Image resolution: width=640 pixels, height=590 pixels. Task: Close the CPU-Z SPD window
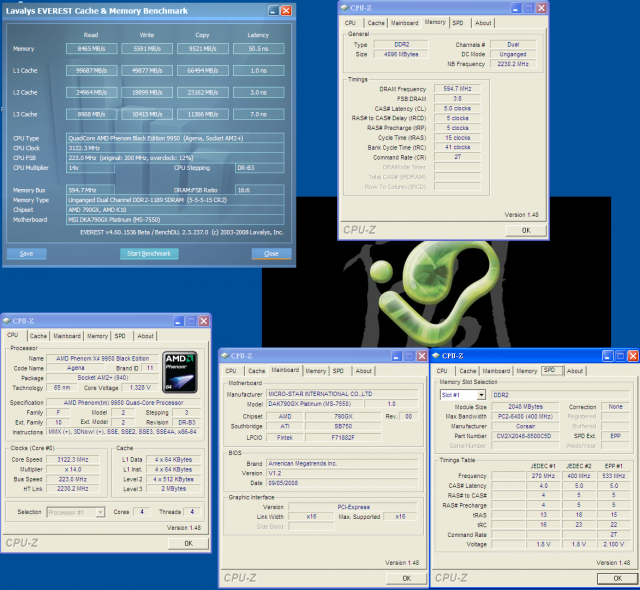pos(633,356)
